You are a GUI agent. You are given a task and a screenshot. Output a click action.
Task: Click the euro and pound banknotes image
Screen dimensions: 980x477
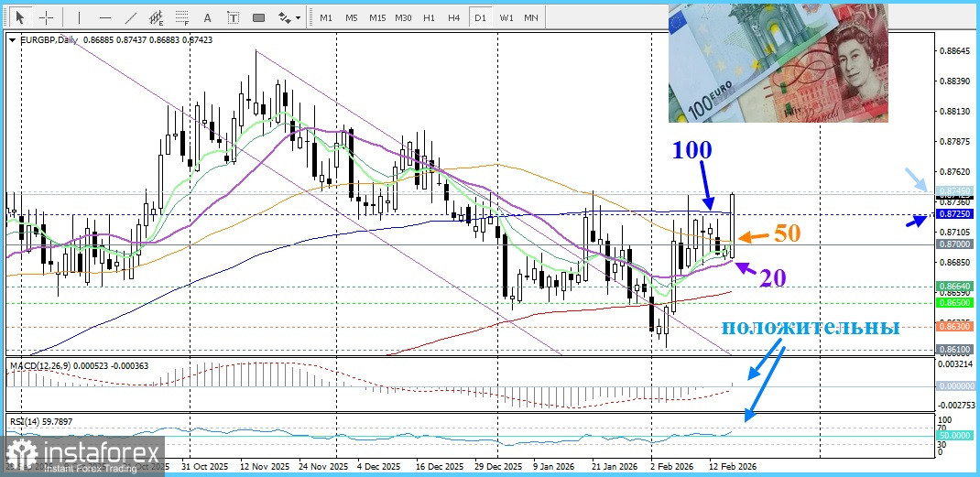(779, 63)
